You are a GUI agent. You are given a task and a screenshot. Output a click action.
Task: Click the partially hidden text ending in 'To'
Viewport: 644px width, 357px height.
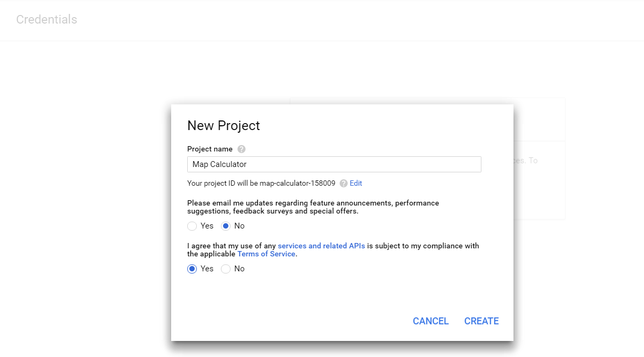click(526, 161)
